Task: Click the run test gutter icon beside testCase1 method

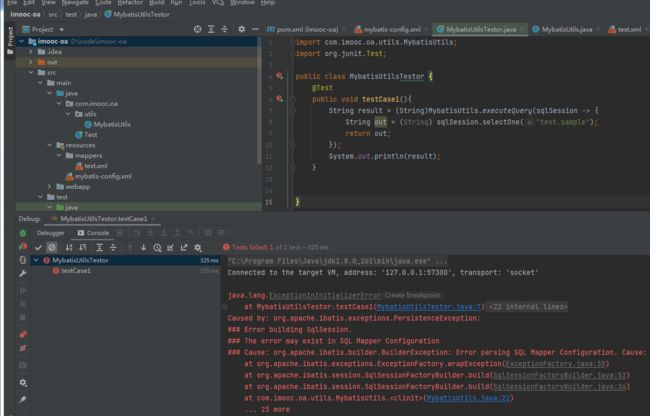Action: (x=279, y=99)
